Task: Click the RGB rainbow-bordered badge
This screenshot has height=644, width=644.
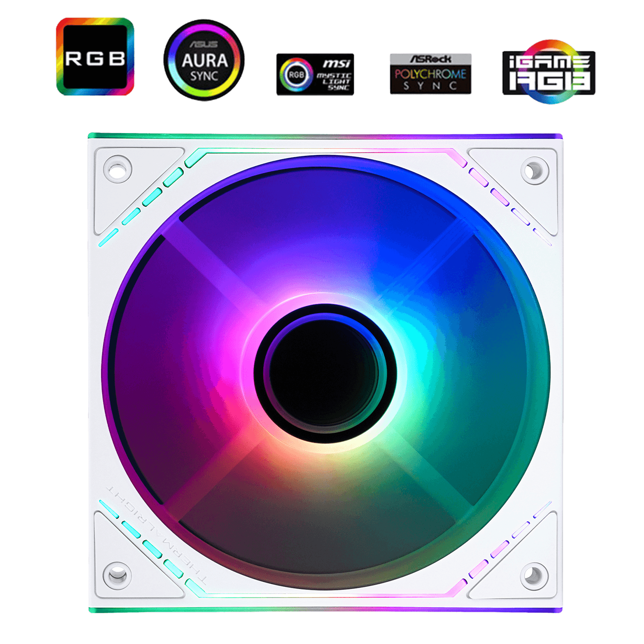Action: tap(95, 57)
